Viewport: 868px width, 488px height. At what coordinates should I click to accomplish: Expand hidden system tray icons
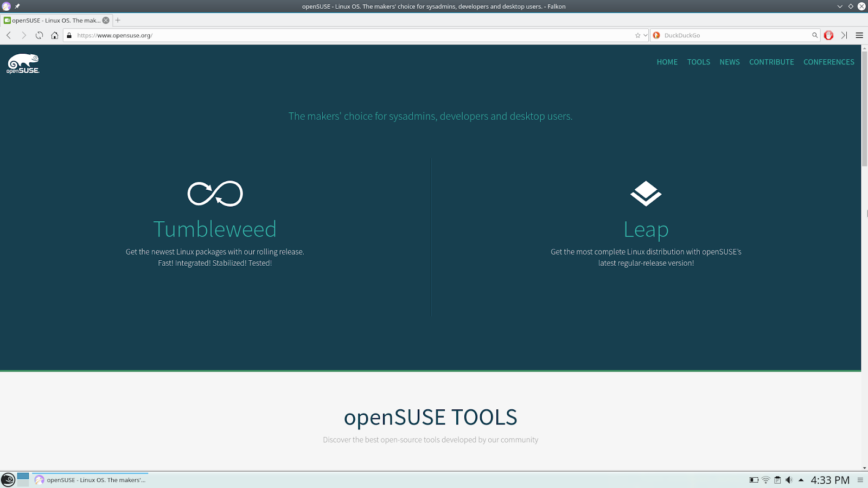pos(801,480)
